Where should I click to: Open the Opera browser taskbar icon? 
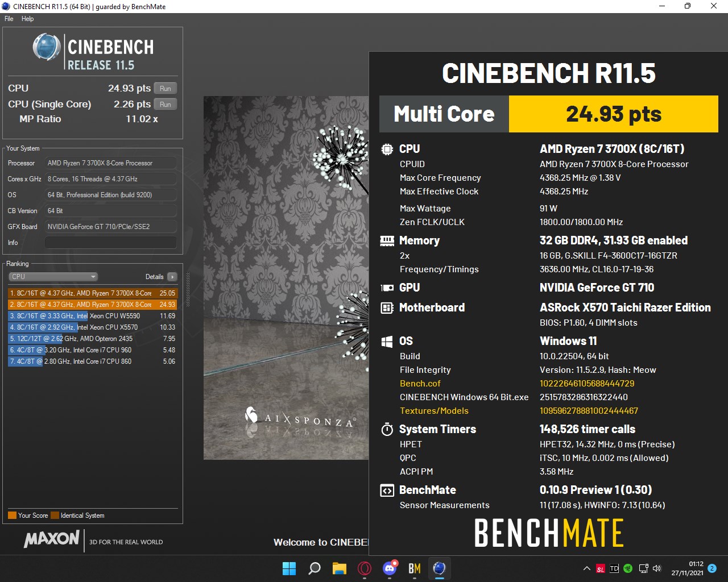365,568
